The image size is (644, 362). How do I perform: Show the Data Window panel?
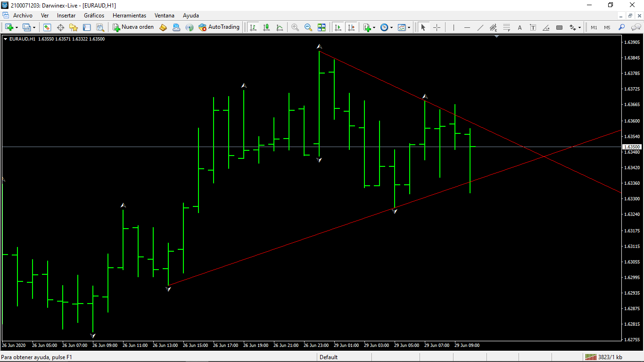(60, 27)
